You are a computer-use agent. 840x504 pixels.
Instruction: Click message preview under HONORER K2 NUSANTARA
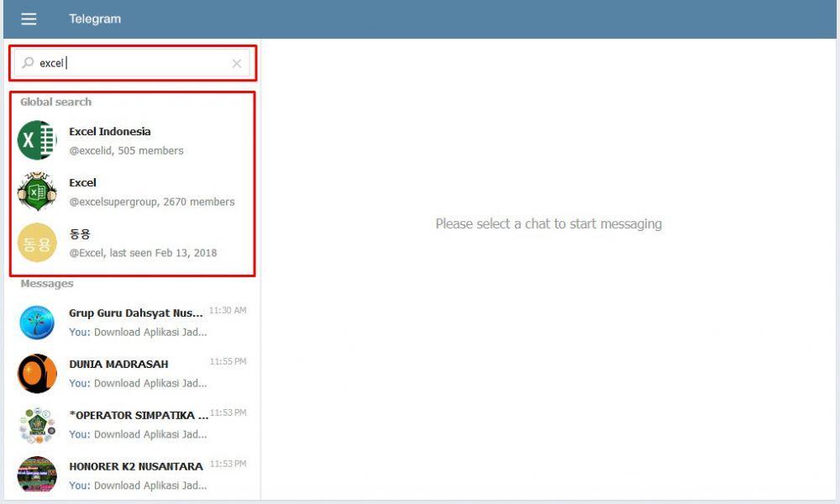tap(139, 486)
